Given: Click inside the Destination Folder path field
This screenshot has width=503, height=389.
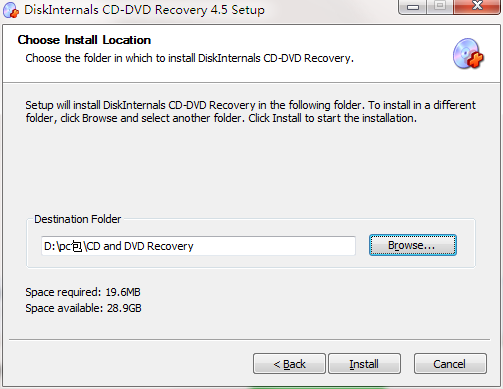Looking at the screenshot, I should (198, 246).
